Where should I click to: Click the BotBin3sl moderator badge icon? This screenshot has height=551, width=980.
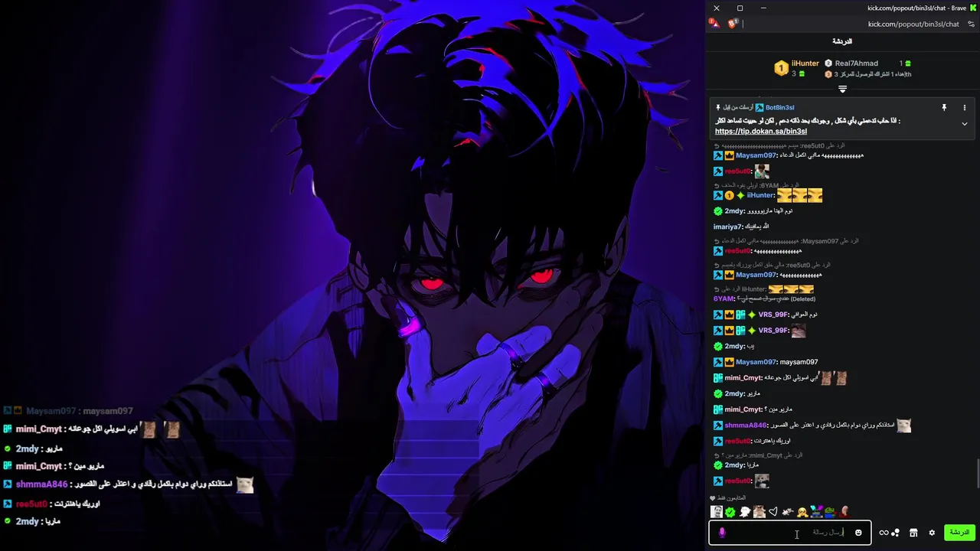point(759,108)
